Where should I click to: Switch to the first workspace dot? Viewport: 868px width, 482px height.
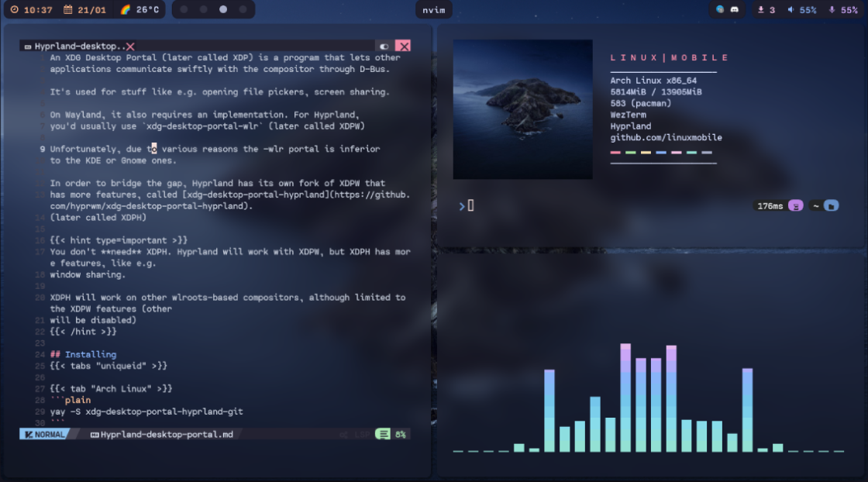(184, 9)
